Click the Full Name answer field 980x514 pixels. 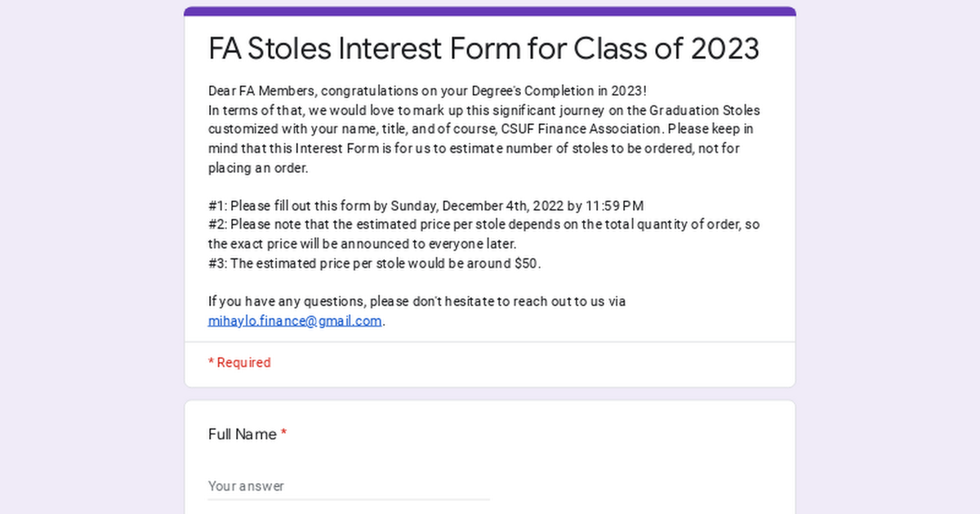pyautogui.click(x=349, y=486)
